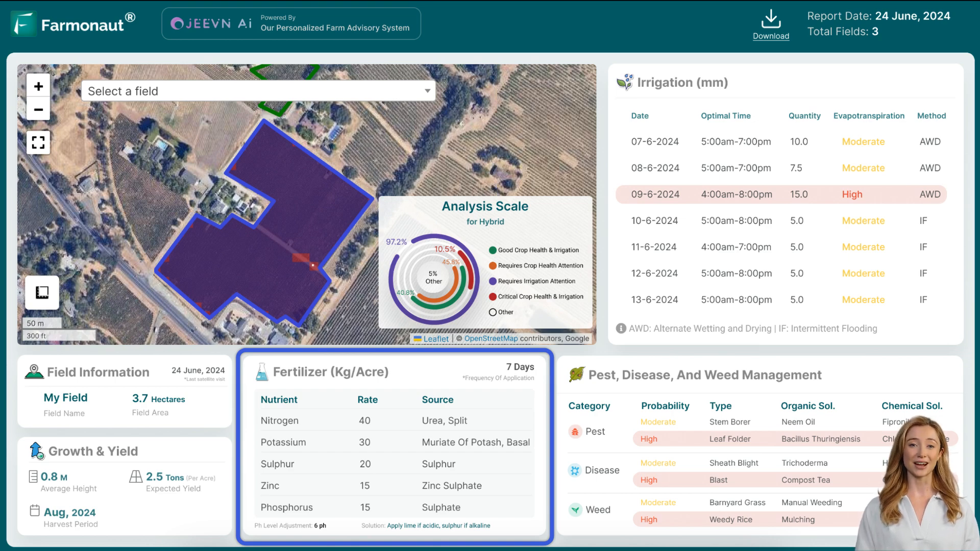Click the AWD method label on 07-6-2024 row
This screenshot has width=980, height=551.
click(931, 141)
